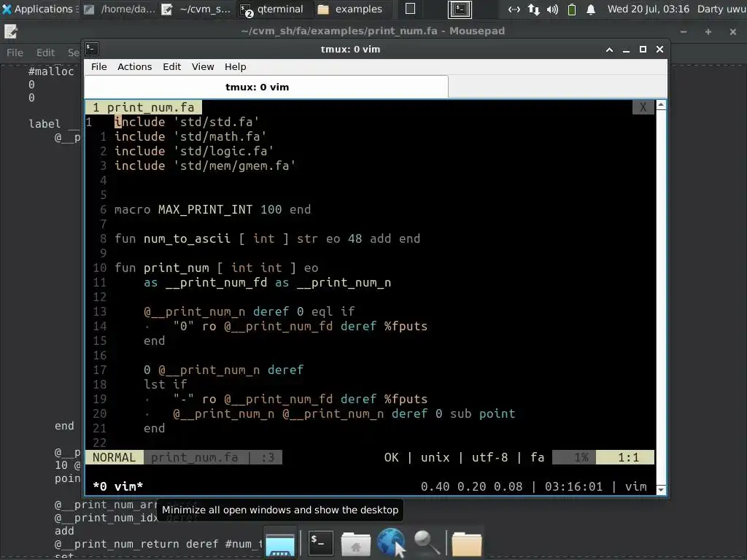Open the notification bell icon
The height and width of the screenshot is (560, 747).
[591, 9]
